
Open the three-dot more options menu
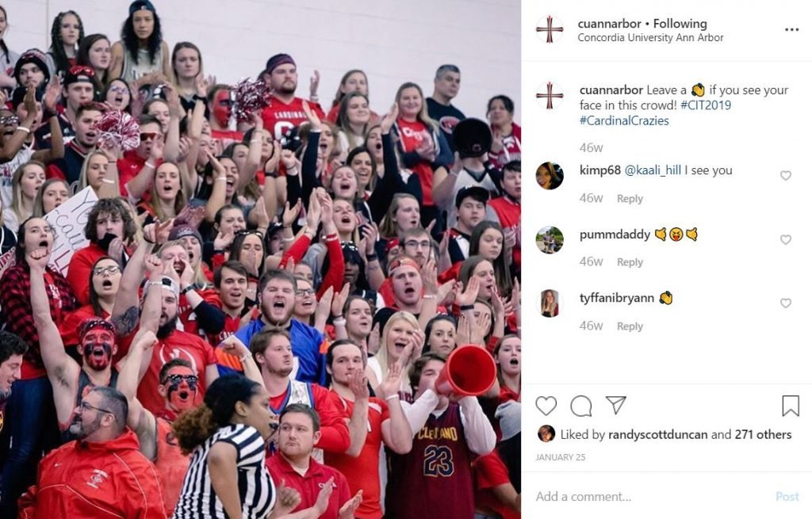tap(792, 29)
